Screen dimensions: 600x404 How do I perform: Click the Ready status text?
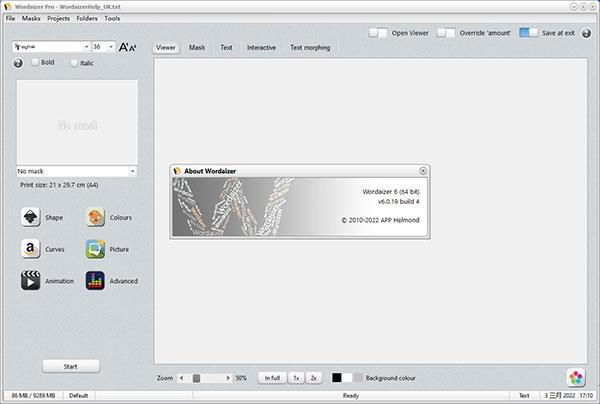pos(351,396)
